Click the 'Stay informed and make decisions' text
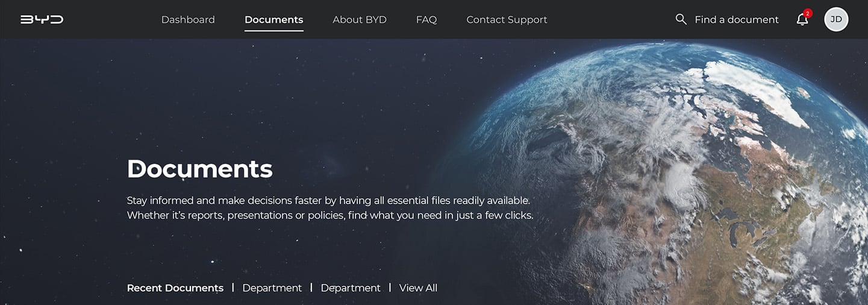Screen dimensions: 868x305 coord(328,200)
